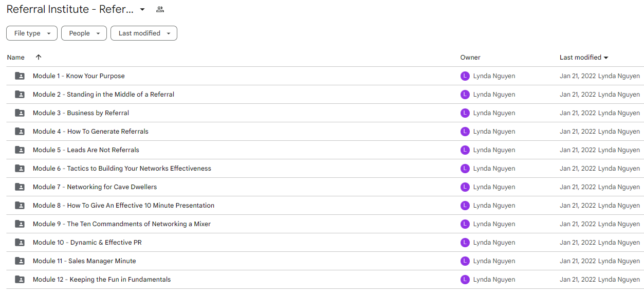Sort the list by the Name column header
Screen dimensions: 644x294
point(16,58)
